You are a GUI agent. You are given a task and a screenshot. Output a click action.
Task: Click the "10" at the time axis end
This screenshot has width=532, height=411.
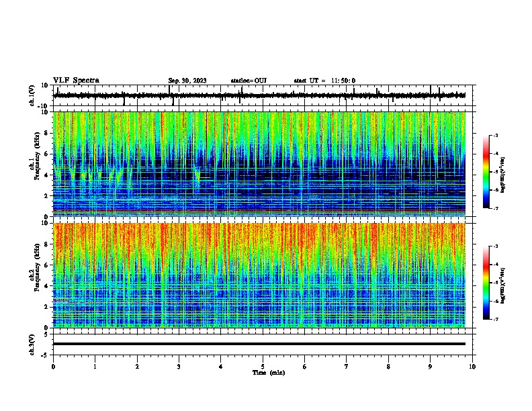[472, 367]
